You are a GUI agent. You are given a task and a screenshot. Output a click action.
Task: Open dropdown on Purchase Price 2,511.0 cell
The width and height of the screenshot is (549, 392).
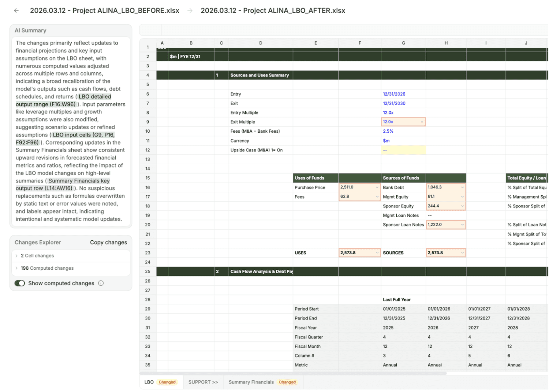coord(377,187)
